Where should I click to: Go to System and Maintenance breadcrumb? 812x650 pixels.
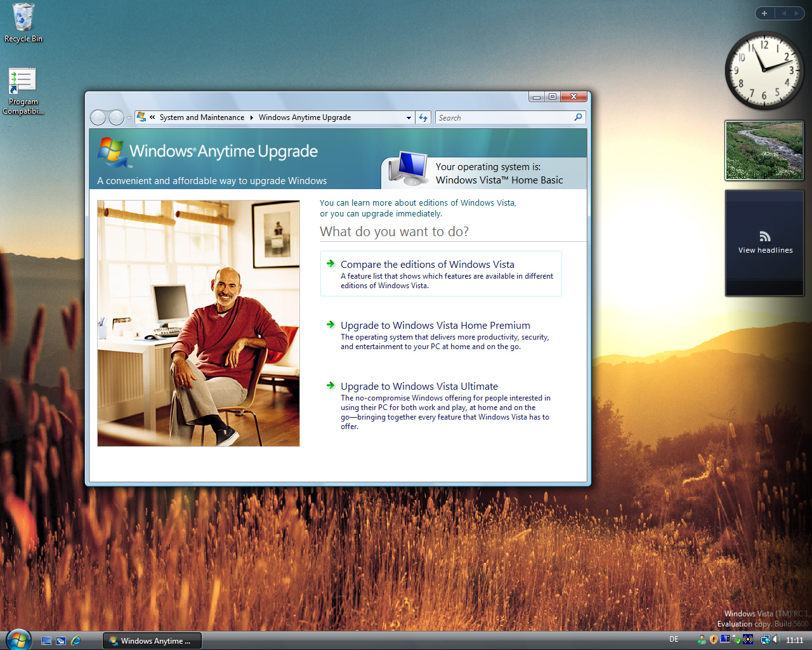pos(202,117)
